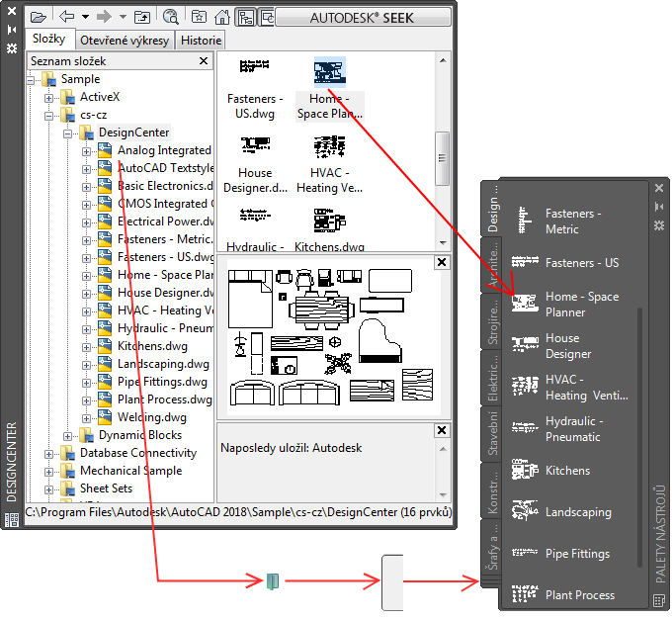This screenshot has height=621, width=672.
Task: Select Kitchens.dwg in folder tree
Action: 152,346
